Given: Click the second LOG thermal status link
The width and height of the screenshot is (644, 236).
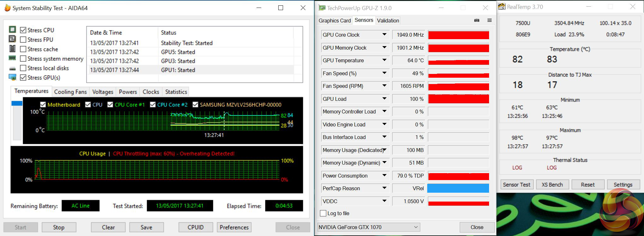Looking at the screenshot, I should coord(552,167).
